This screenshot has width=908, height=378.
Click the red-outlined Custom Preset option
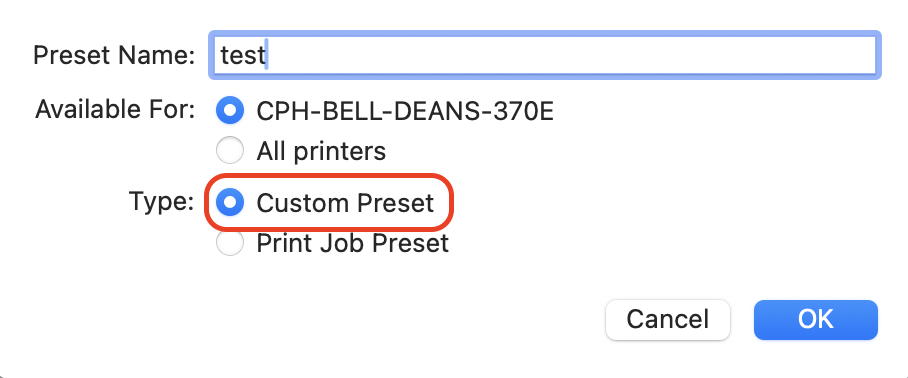[328, 202]
